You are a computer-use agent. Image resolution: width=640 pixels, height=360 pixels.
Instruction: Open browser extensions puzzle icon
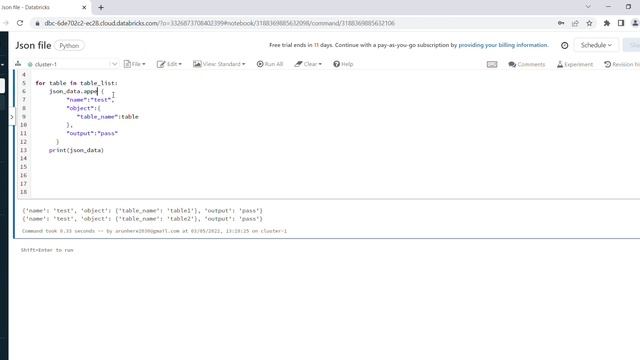click(x=607, y=23)
